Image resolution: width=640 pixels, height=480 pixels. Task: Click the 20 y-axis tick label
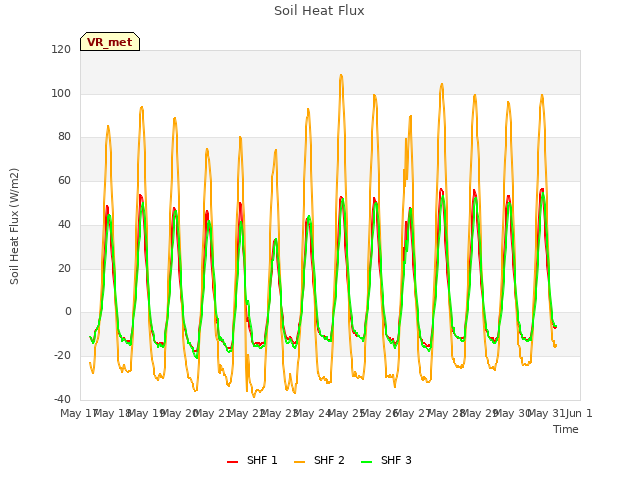[64, 269]
